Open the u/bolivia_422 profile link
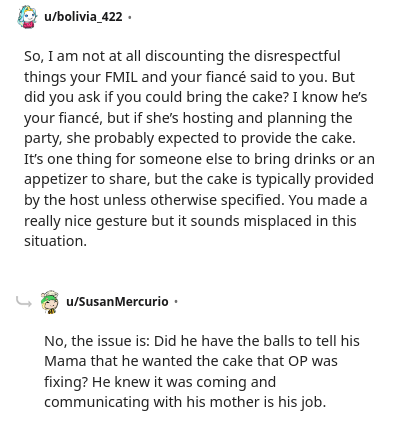400x438 pixels. (x=83, y=17)
